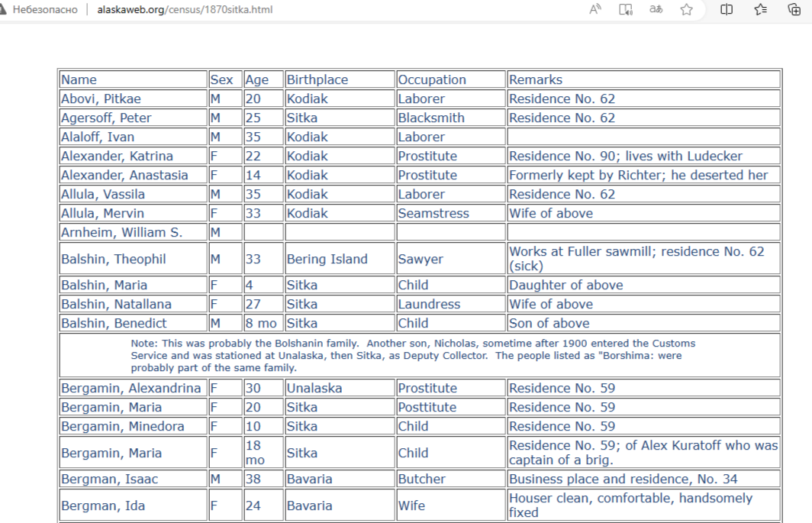This screenshot has width=812, height=523.
Task: Open Collections icon in toolbar
Action: pyautogui.click(x=794, y=9)
